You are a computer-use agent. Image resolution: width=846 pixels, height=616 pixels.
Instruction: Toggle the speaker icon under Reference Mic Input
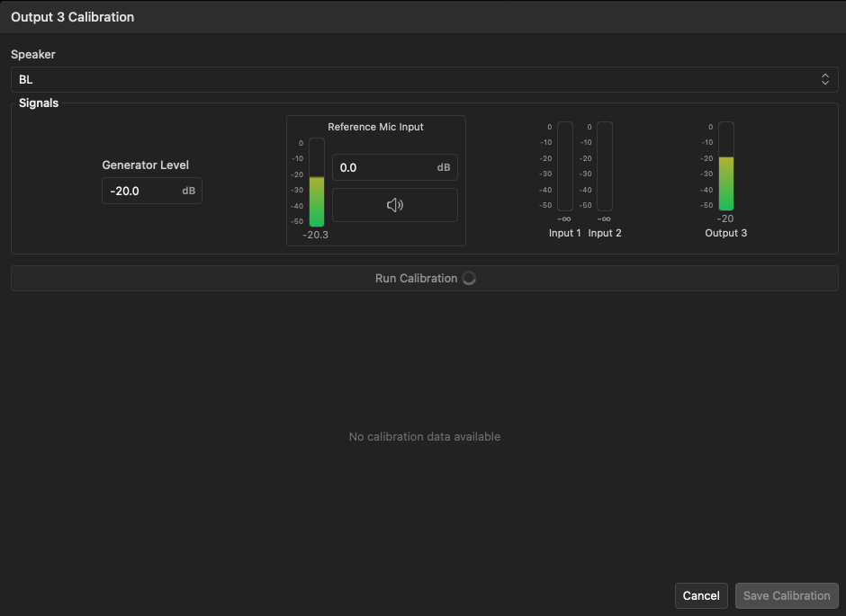click(x=394, y=205)
